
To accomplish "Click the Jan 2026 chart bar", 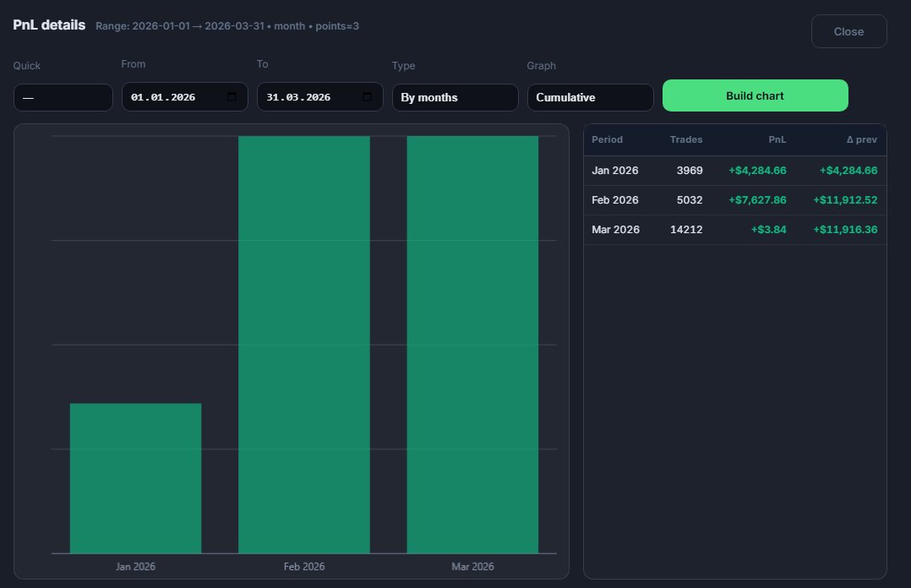I will pyautogui.click(x=135, y=478).
